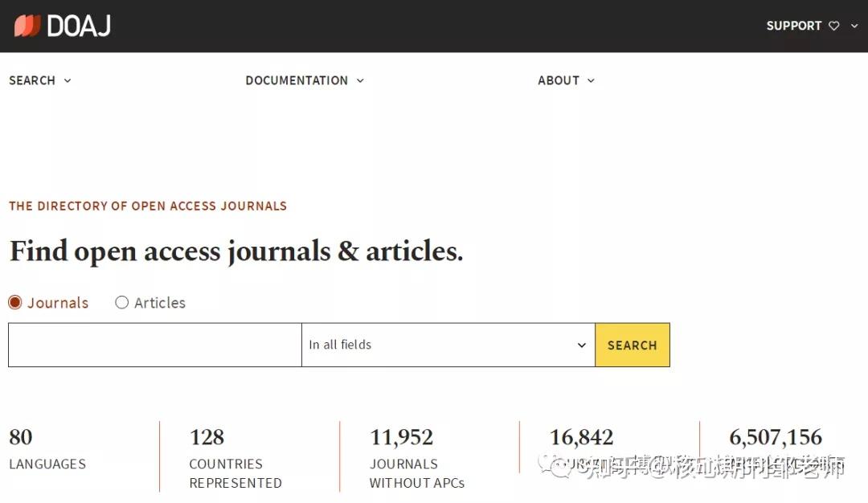Click the 6,507,156 statistic figure
This screenshot has height=503, width=868.
click(x=775, y=437)
